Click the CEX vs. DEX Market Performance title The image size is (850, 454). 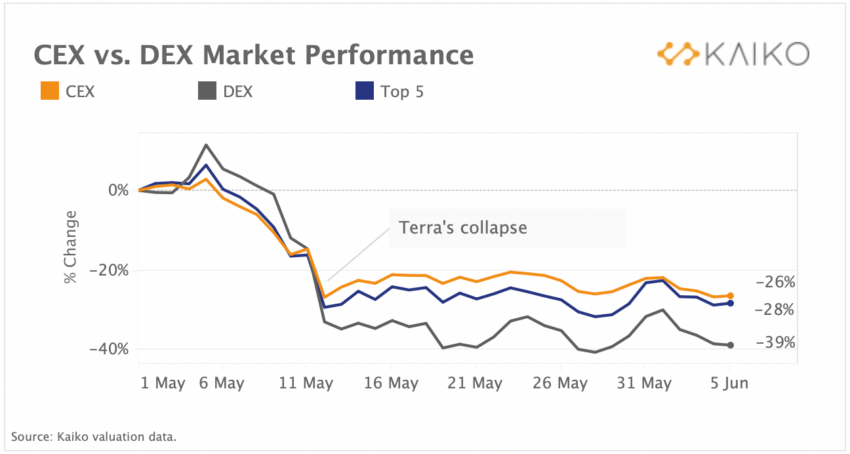click(254, 55)
